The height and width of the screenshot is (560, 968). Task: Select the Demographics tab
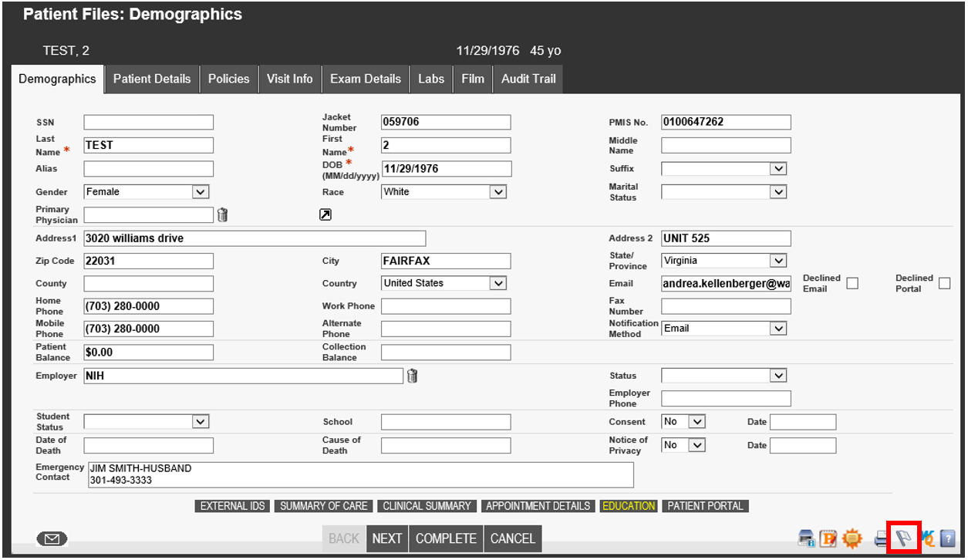click(58, 79)
